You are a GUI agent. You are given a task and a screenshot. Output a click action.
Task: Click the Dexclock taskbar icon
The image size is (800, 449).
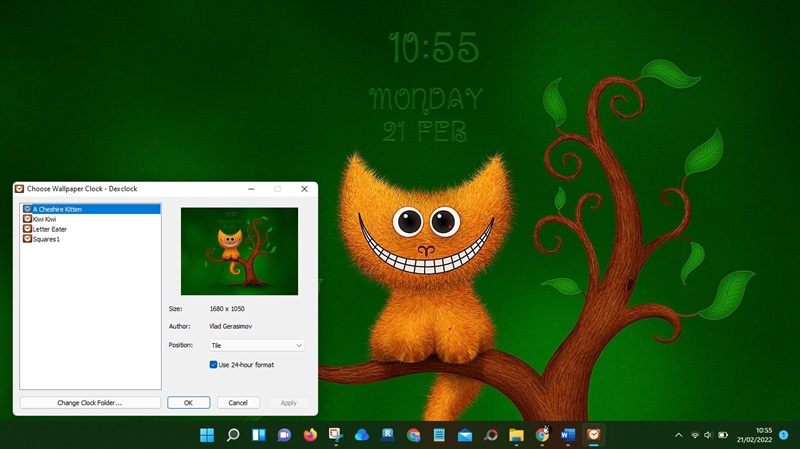coord(593,435)
